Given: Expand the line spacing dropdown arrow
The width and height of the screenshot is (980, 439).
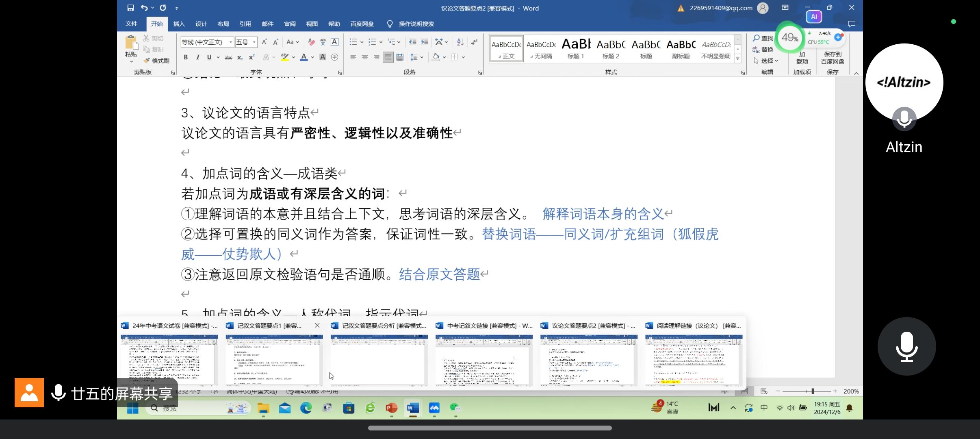Looking at the screenshot, I should coord(422,57).
